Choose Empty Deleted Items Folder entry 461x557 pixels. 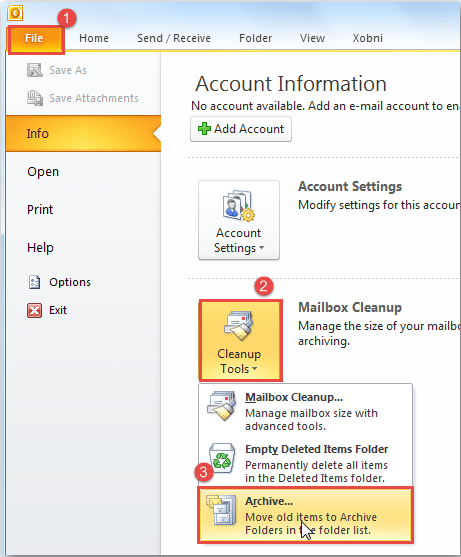coord(306,463)
